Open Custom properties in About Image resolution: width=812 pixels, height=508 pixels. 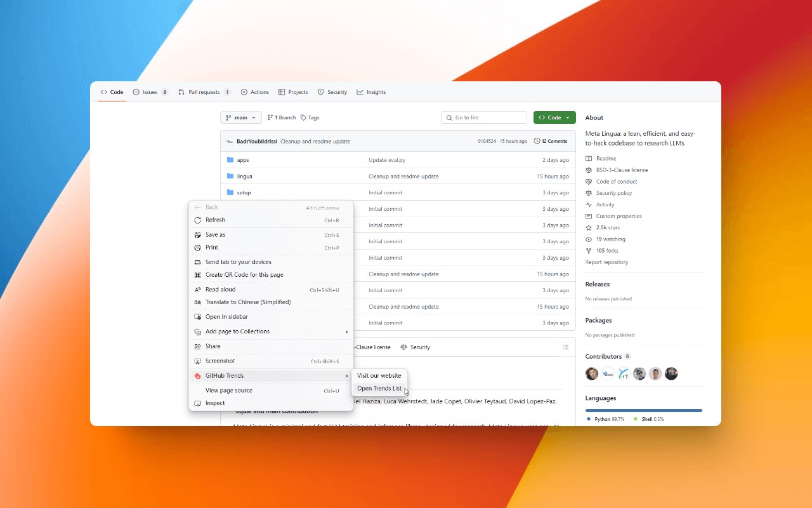coord(619,216)
